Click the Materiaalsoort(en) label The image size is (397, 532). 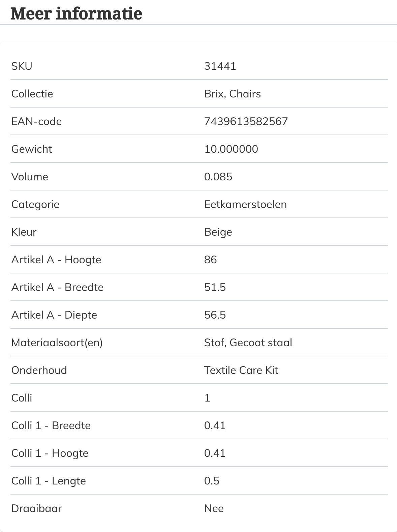[57, 343]
